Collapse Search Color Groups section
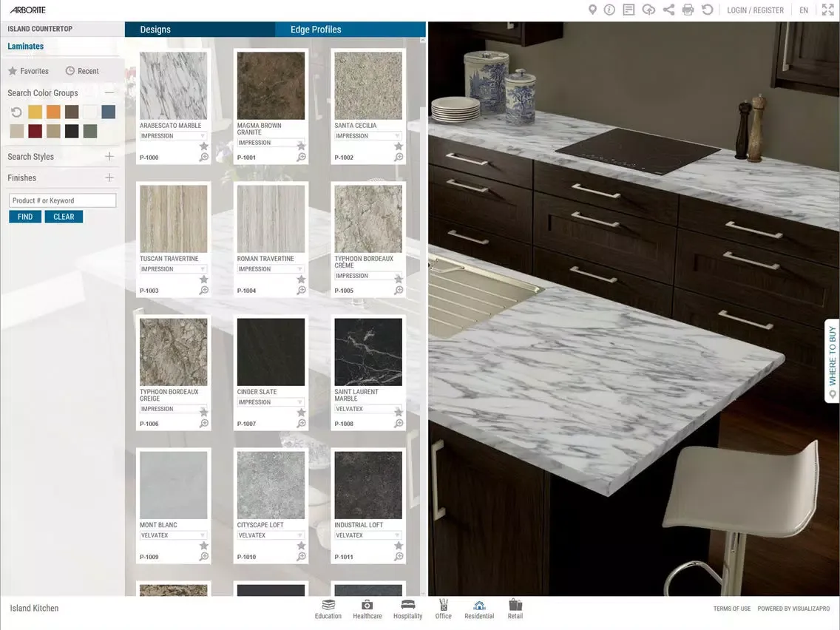The width and height of the screenshot is (840, 630). click(x=109, y=92)
